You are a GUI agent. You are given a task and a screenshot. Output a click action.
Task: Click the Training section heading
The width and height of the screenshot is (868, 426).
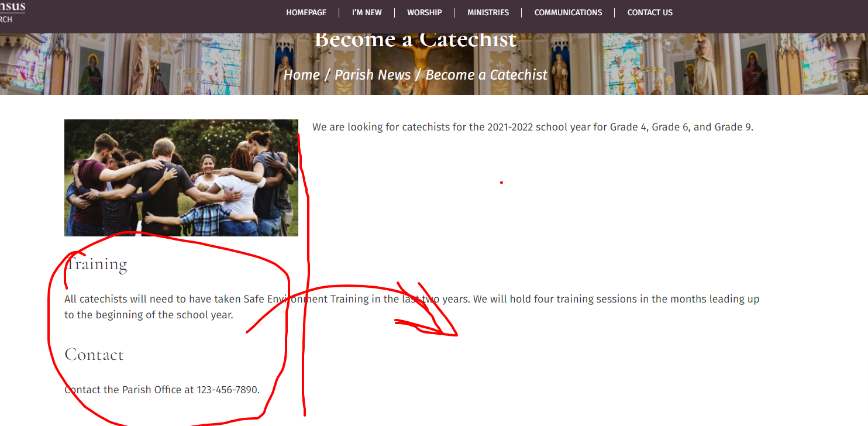[97, 264]
